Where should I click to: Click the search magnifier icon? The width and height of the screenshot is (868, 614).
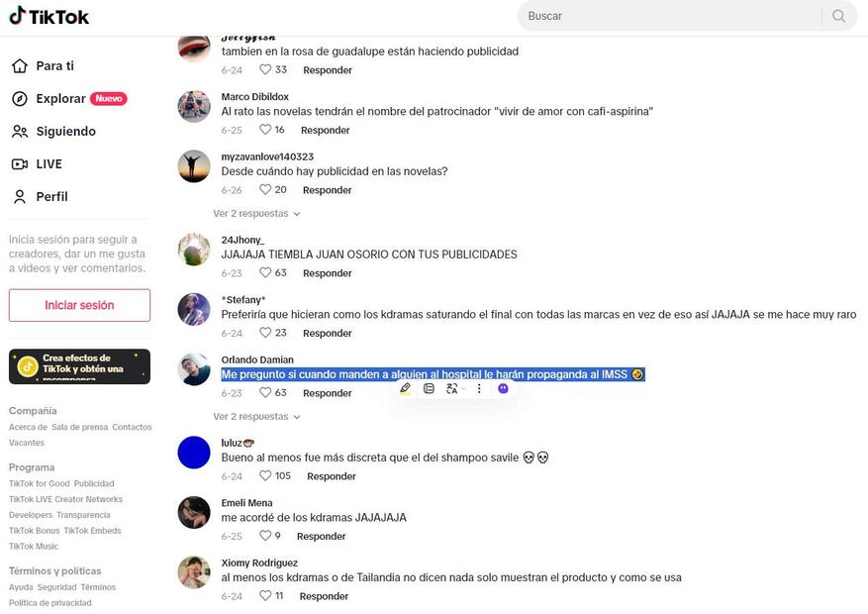[838, 16]
